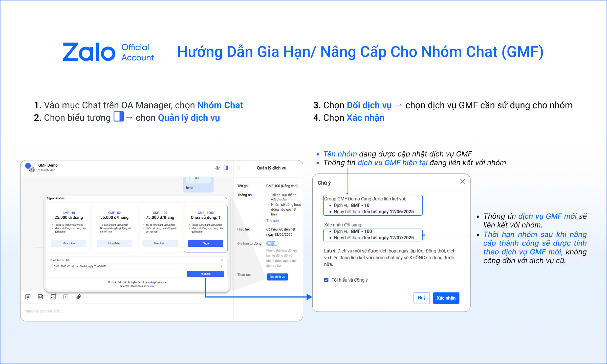607x364 pixels.
Task: Click the ngày 18/05/2025 validity text
Action: (279, 235)
